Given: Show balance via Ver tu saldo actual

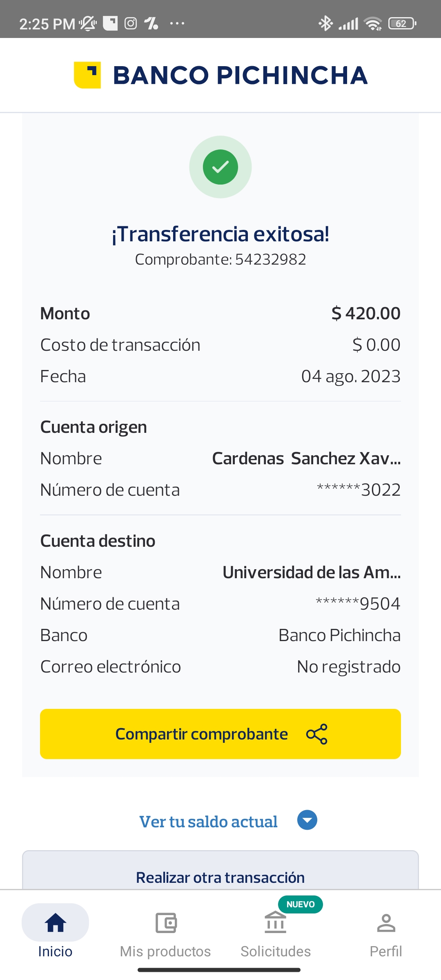Looking at the screenshot, I should tap(208, 822).
